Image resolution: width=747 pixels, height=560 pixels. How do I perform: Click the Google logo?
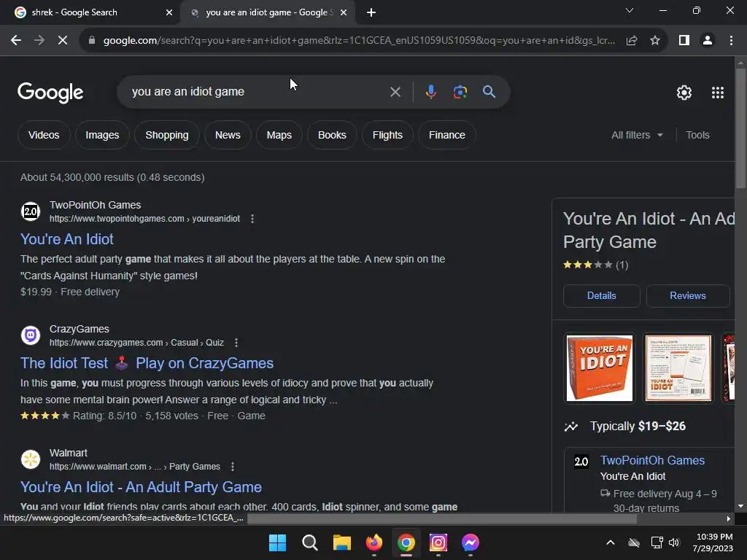50,93
